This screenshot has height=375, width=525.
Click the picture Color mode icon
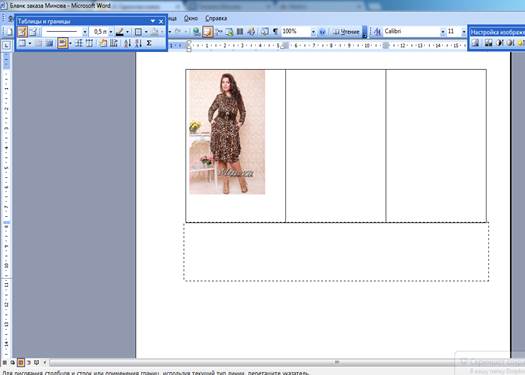tap(489, 43)
